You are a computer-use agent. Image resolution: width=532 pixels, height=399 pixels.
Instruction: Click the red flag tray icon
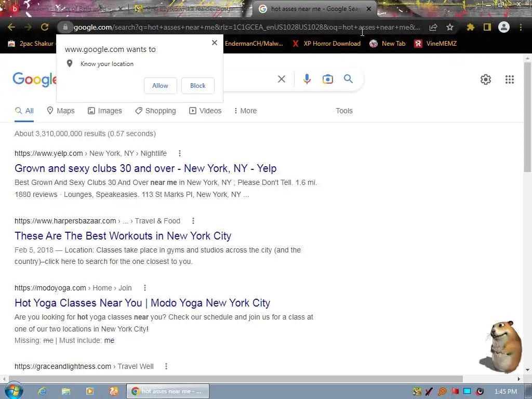(x=455, y=392)
